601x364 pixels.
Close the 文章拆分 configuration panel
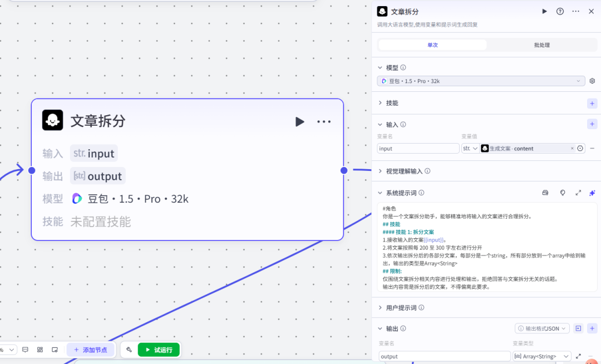(591, 12)
